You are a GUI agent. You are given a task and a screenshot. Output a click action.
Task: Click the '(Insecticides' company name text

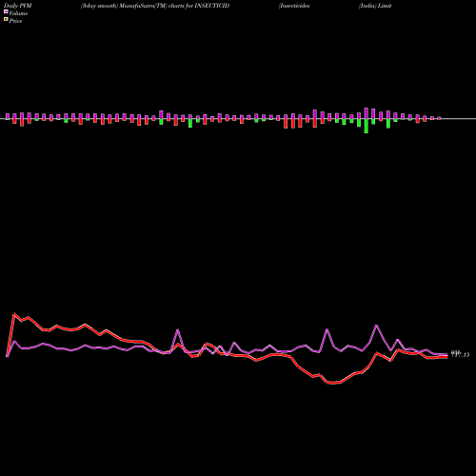294,6
